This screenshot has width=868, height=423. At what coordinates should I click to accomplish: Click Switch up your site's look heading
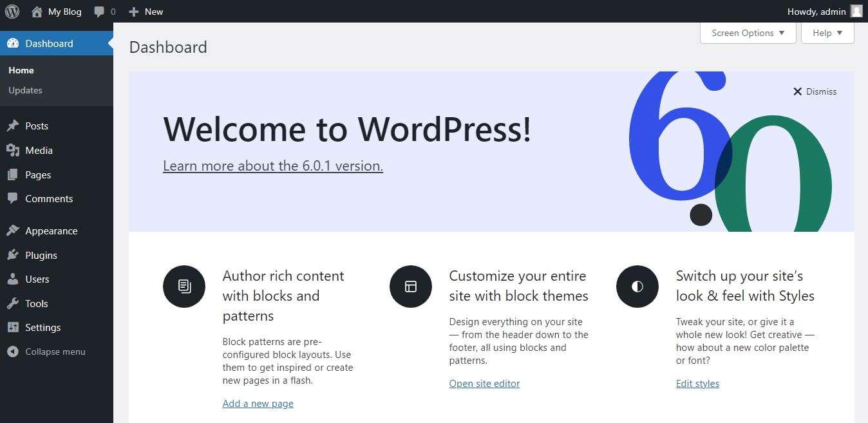tap(745, 286)
